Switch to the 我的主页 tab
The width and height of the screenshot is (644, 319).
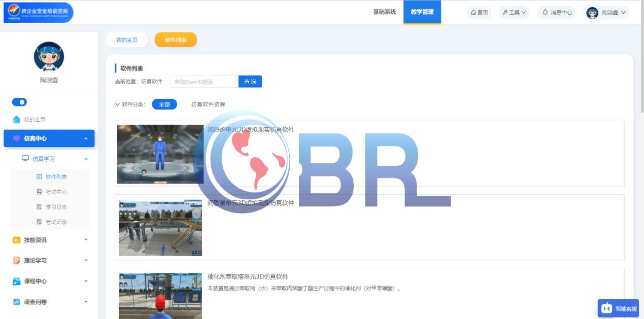pos(126,40)
